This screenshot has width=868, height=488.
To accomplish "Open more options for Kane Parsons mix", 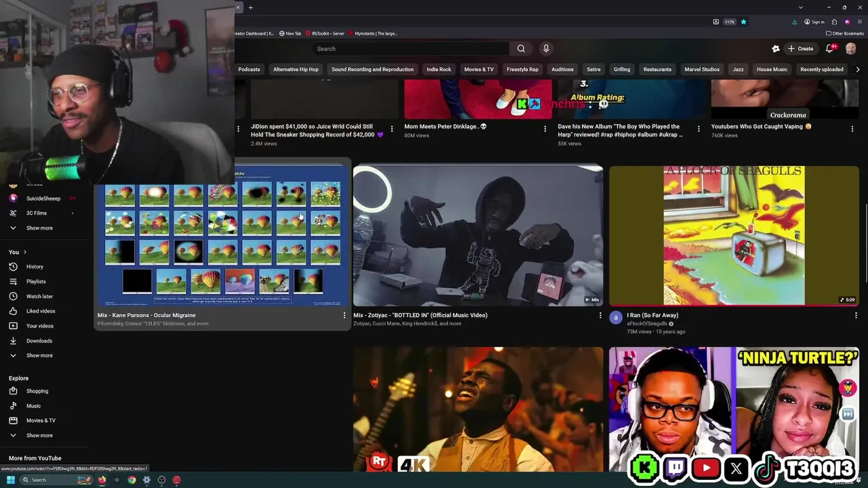I will 344,315.
